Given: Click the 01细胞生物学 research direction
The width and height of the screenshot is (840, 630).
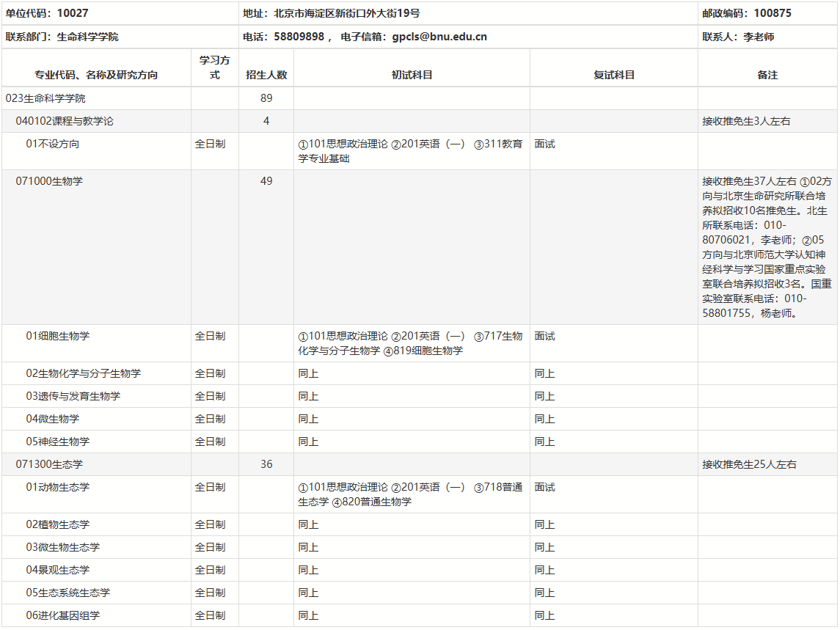Looking at the screenshot, I should click(x=58, y=336).
